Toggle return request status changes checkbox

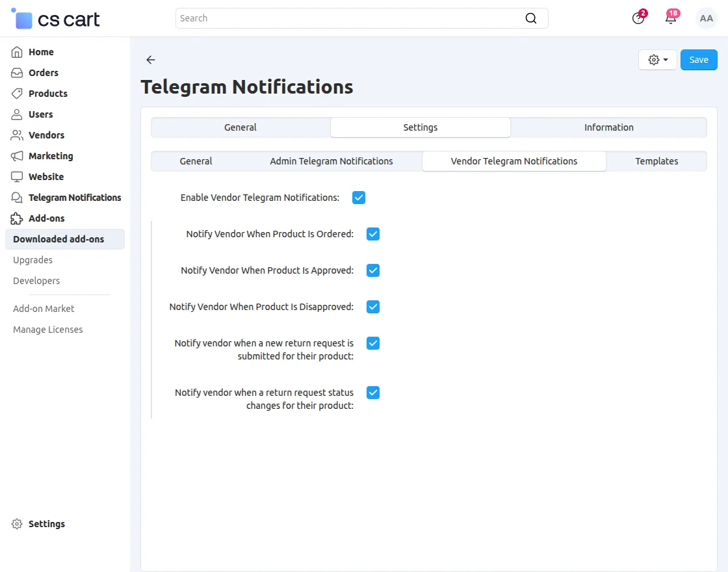(x=373, y=393)
